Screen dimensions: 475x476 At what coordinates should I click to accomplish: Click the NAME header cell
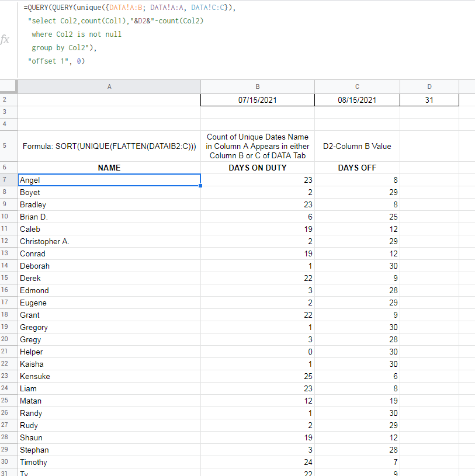[x=109, y=168]
